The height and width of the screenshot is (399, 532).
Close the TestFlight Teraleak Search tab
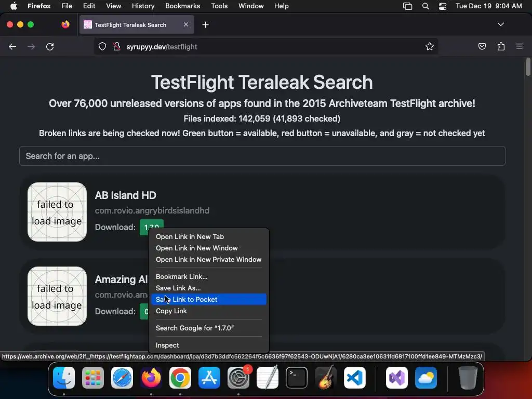(x=186, y=24)
